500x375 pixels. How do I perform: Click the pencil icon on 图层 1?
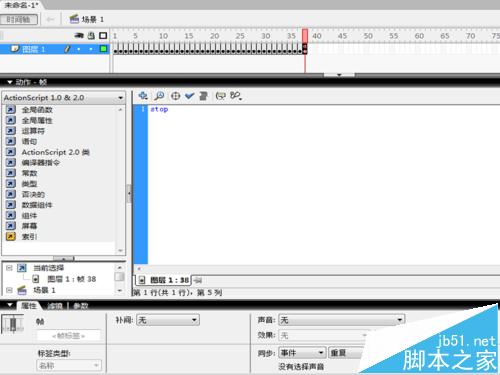[x=67, y=49]
